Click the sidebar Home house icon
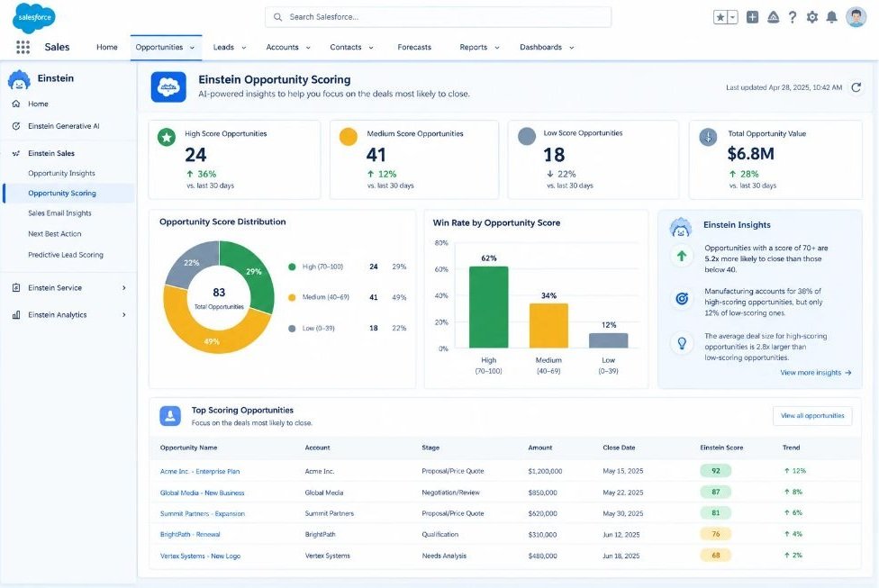Image resolution: width=879 pixels, height=588 pixels. [x=15, y=104]
